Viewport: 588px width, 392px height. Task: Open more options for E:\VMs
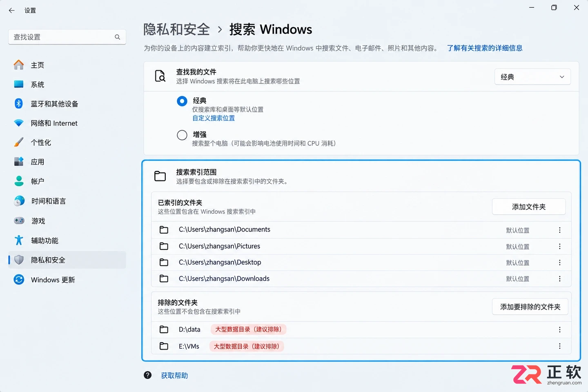[x=559, y=346]
